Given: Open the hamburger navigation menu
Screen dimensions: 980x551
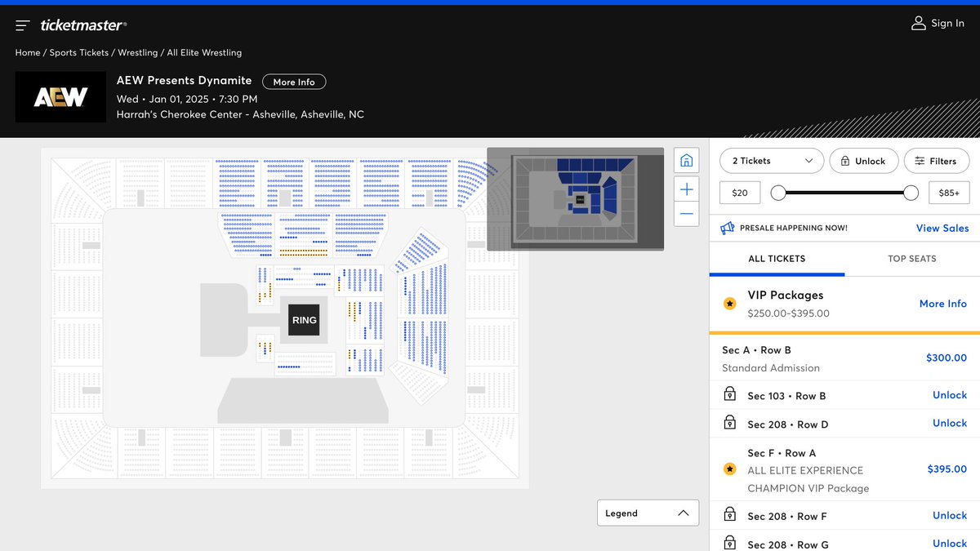Looking at the screenshot, I should (23, 25).
